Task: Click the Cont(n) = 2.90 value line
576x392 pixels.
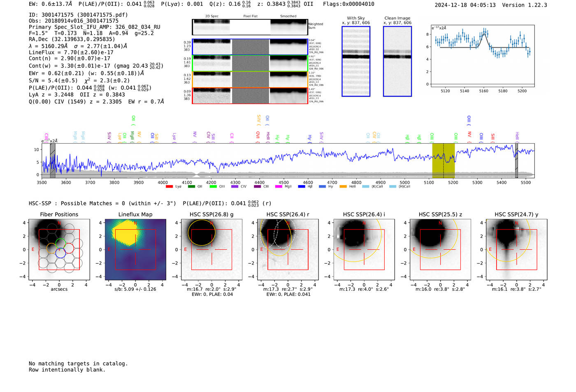Action: (70, 58)
